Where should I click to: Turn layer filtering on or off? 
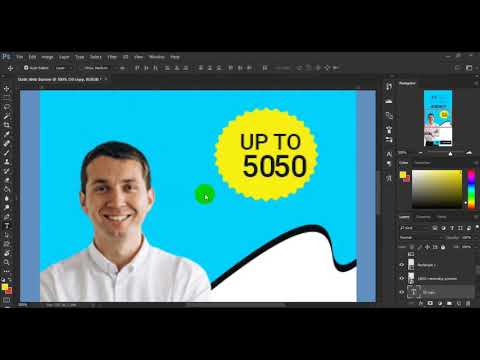tap(476, 227)
